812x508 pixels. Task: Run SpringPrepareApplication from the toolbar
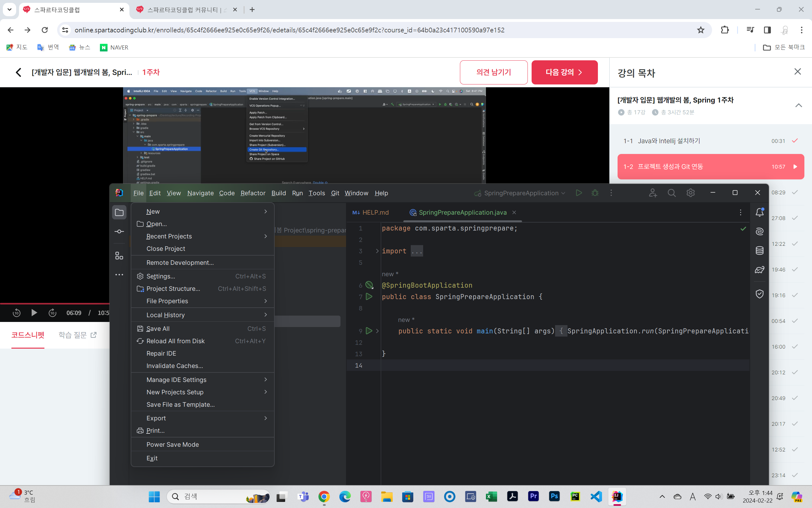pyautogui.click(x=579, y=193)
